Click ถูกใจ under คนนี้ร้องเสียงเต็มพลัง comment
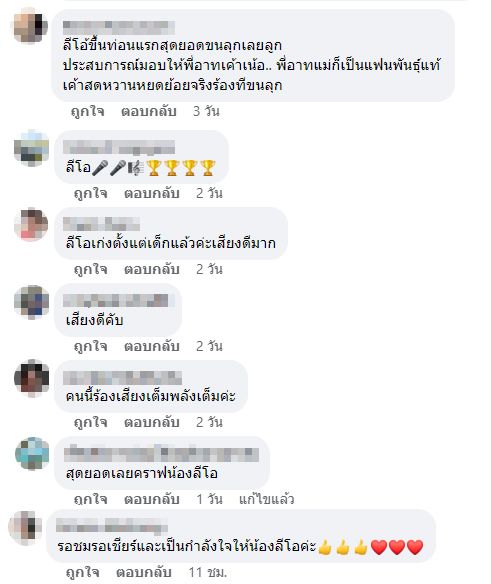The height and width of the screenshot is (584, 491). tap(91, 422)
